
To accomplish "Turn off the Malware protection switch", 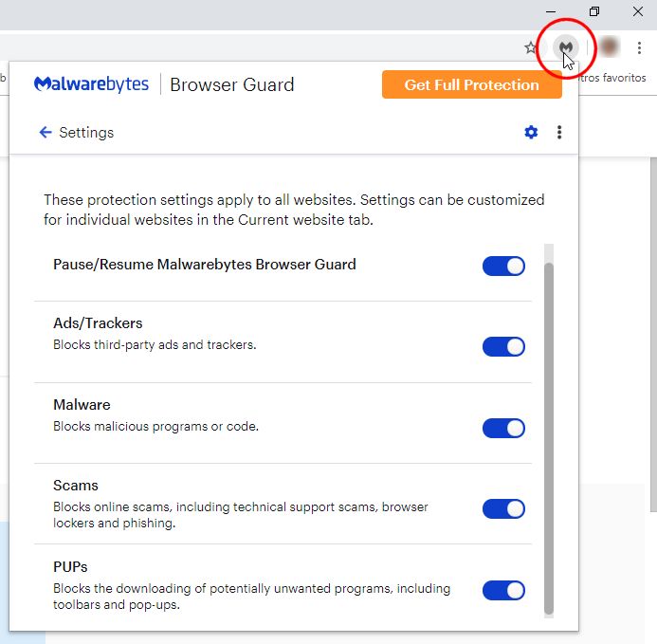I will coord(503,428).
